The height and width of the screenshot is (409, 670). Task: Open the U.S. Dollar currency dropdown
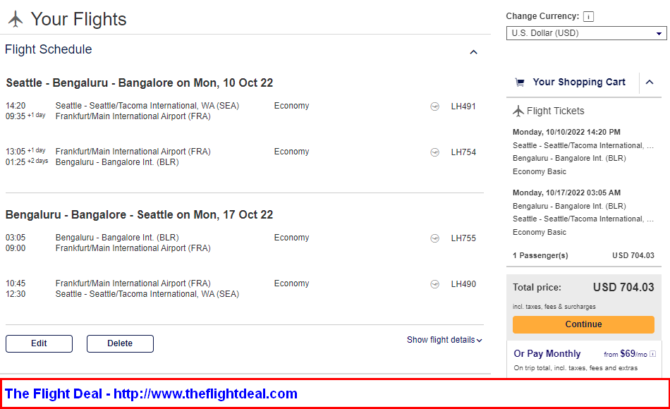(586, 33)
